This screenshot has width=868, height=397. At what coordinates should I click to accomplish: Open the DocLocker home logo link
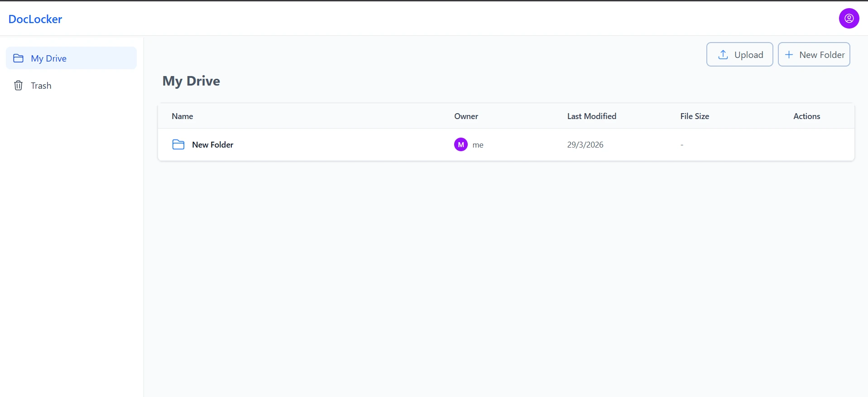pyautogui.click(x=35, y=19)
